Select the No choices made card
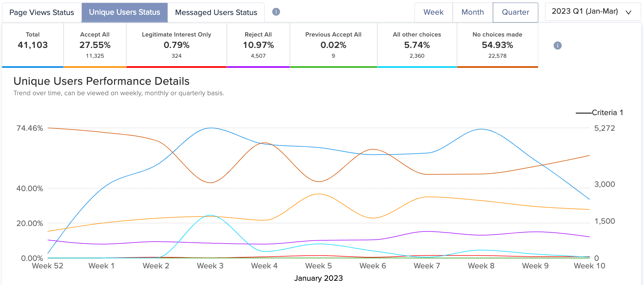Screen dimensions: 644x285 [x=497, y=45]
